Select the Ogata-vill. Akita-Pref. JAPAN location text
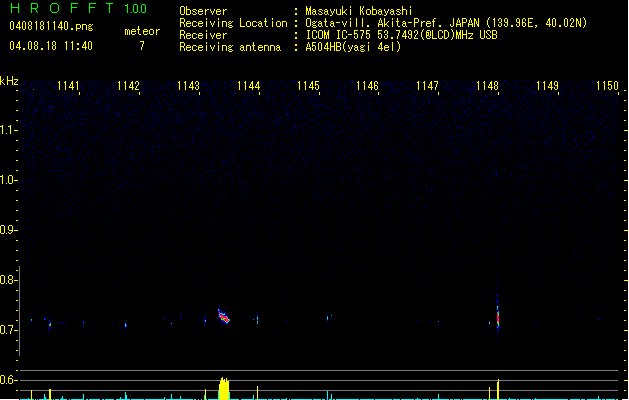This screenshot has width=629, height=400. click(446, 23)
